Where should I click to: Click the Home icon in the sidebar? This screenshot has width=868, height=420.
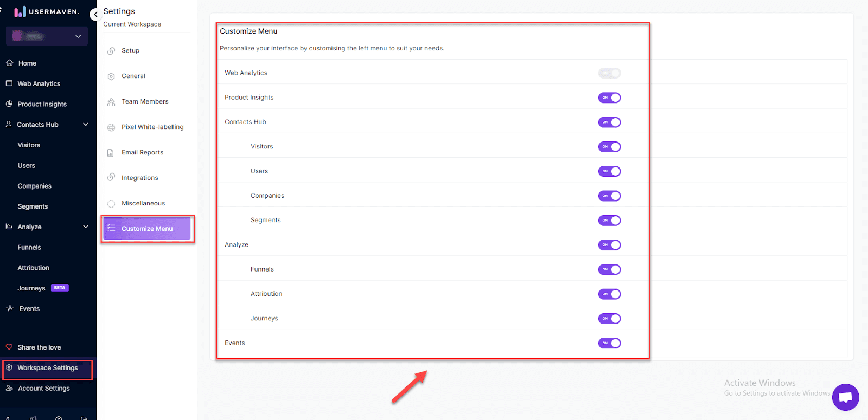click(x=9, y=63)
